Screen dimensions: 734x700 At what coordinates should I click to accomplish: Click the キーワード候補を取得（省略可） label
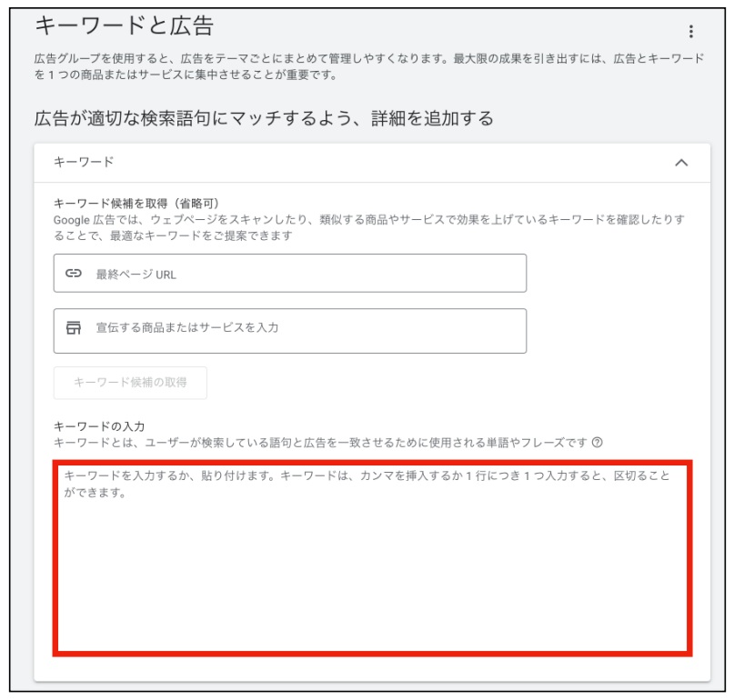coord(136,203)
